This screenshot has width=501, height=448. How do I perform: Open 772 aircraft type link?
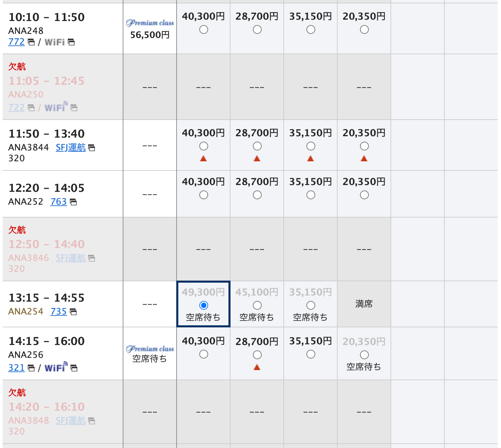(x=17, y=42)
